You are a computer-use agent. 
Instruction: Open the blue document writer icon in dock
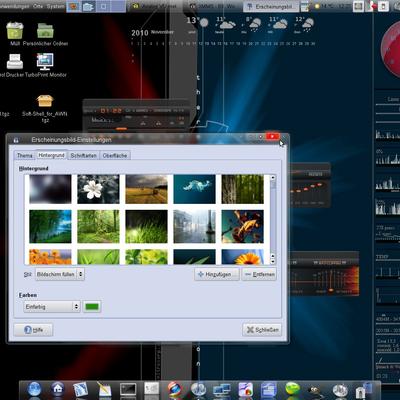point(269,389)
